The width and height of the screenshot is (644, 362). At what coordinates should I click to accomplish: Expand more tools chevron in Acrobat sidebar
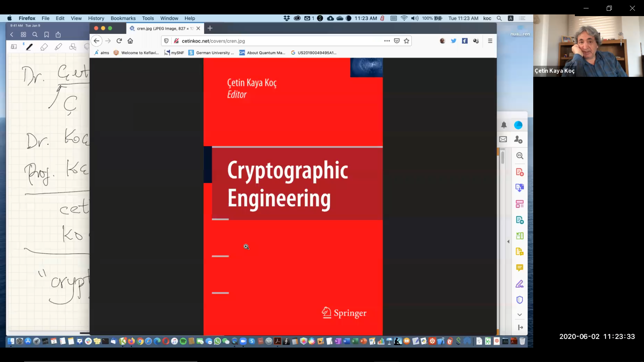tap(519, 315)
